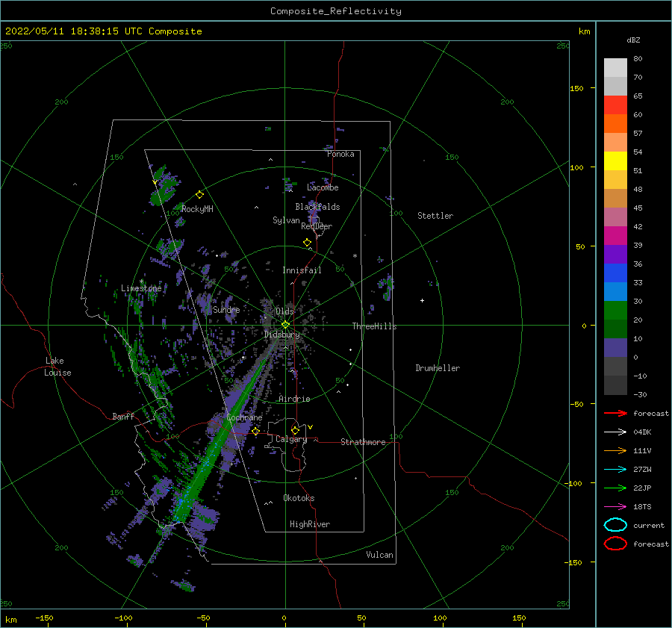The height and width of the screenshot is (628, 672).
Task: Click the magenta 18TS arrow in the legend
Action: [x=615, y=507]
